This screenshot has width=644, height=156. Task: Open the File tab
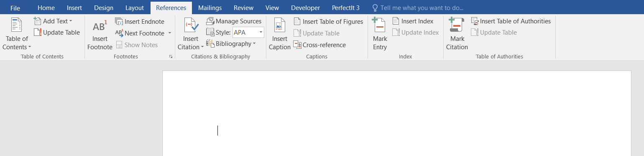15,8
